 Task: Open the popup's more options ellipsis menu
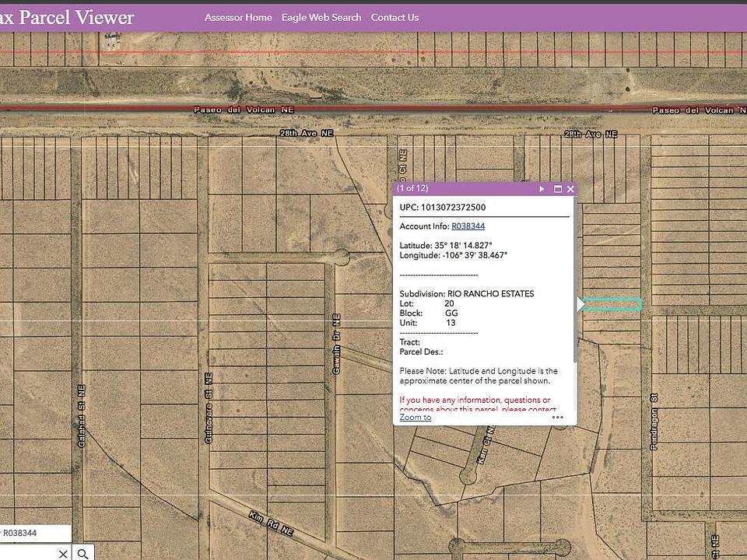pos(557,417)
